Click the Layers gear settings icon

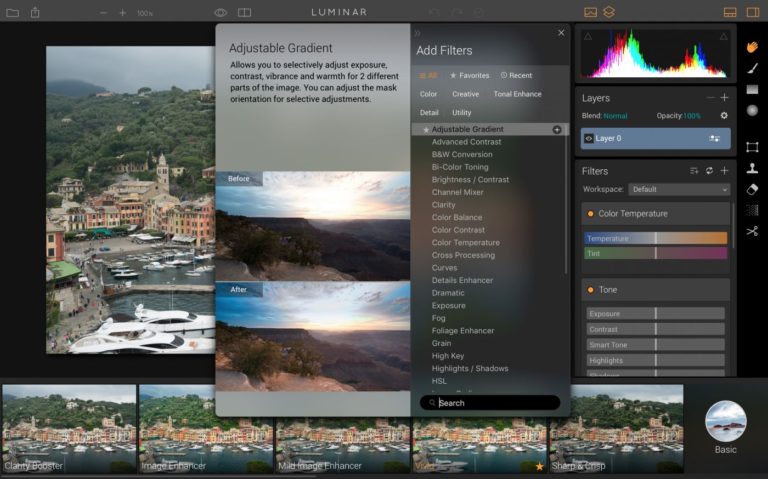tap(724, 116)
